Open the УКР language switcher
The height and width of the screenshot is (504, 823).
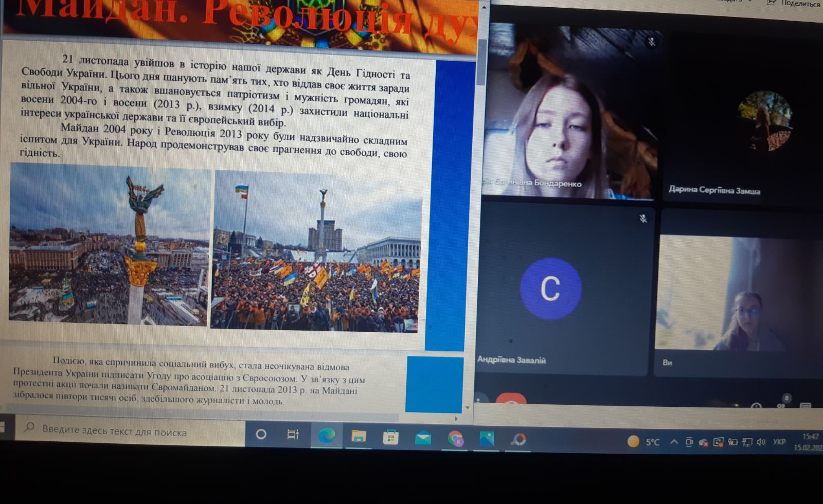coord(779,442)
